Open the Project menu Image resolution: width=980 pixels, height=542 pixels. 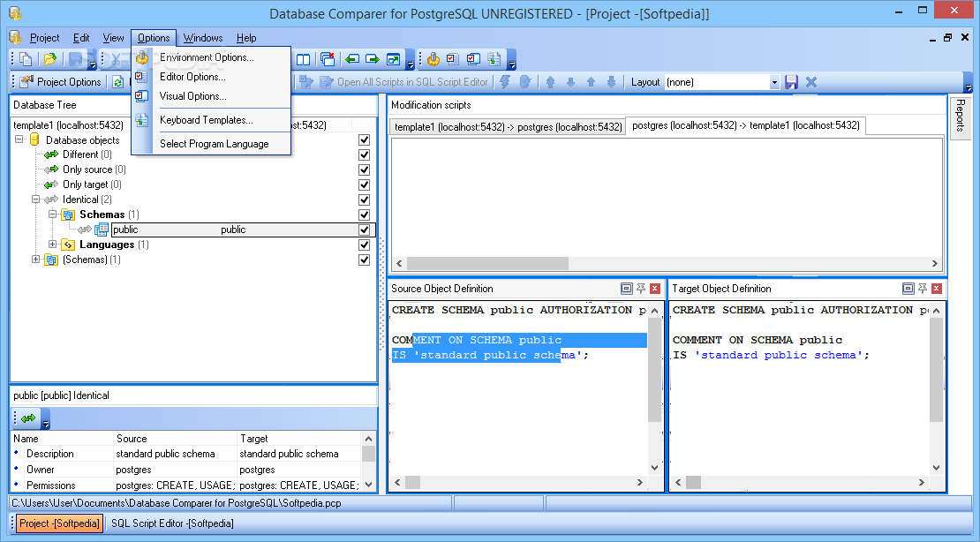(x=44, y=38)
